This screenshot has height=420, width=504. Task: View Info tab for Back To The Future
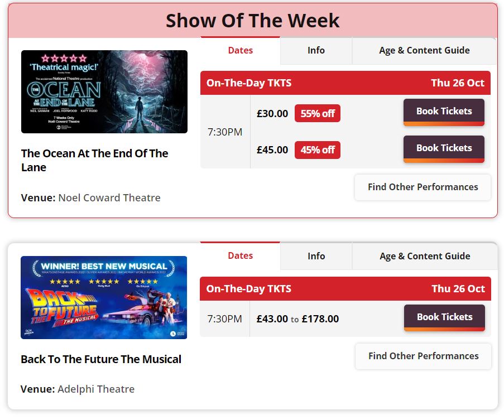click(316, 255)
